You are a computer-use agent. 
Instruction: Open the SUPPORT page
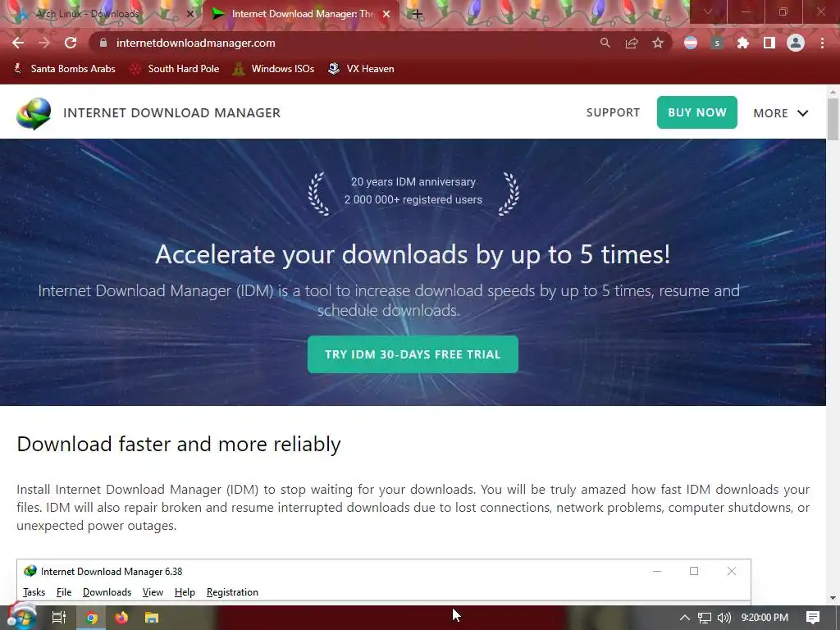(x=613, y=112)
